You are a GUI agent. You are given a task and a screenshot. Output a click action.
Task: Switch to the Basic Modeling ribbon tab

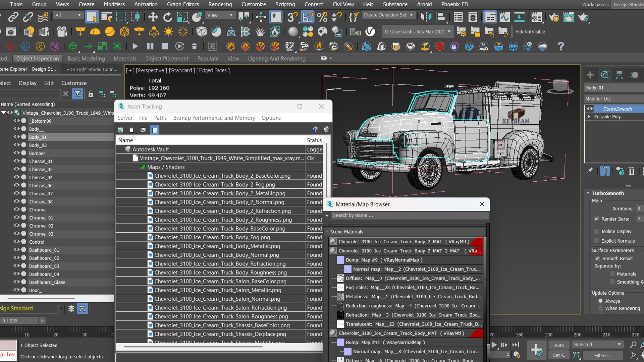pyautogui.click(x=86, y=58)
